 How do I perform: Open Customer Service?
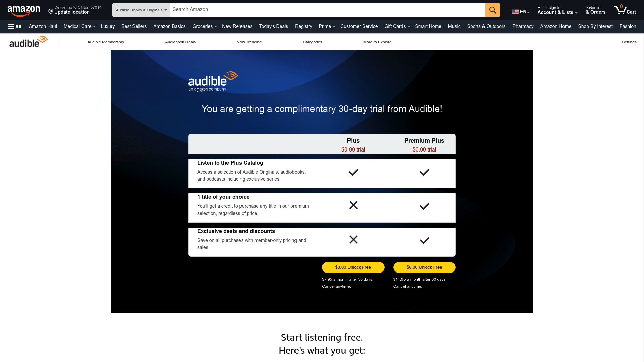pyautogui.click(x=359, y=26)
